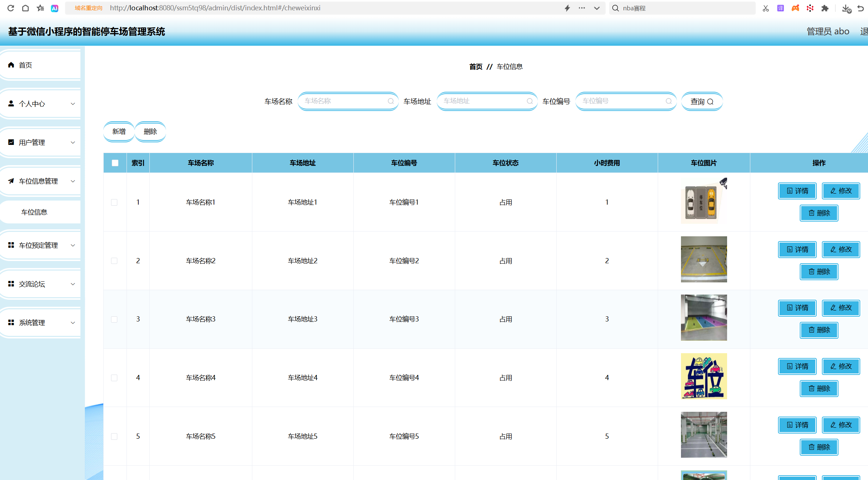Open parking image thumbnail for 车场名称4
Image resolution: width=868 pixels, height=480 pixels.
704,376
